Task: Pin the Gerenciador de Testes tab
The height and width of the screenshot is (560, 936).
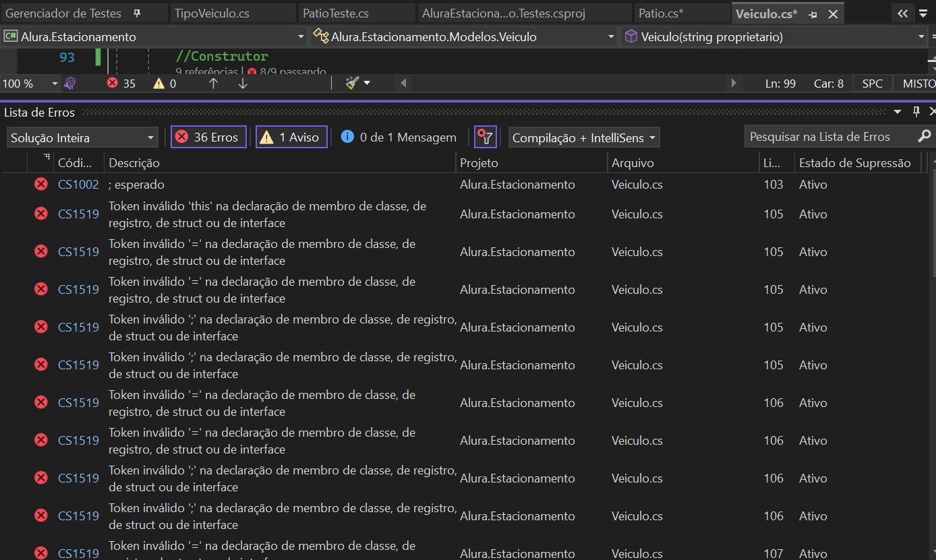Action: [x=138, y=13]
